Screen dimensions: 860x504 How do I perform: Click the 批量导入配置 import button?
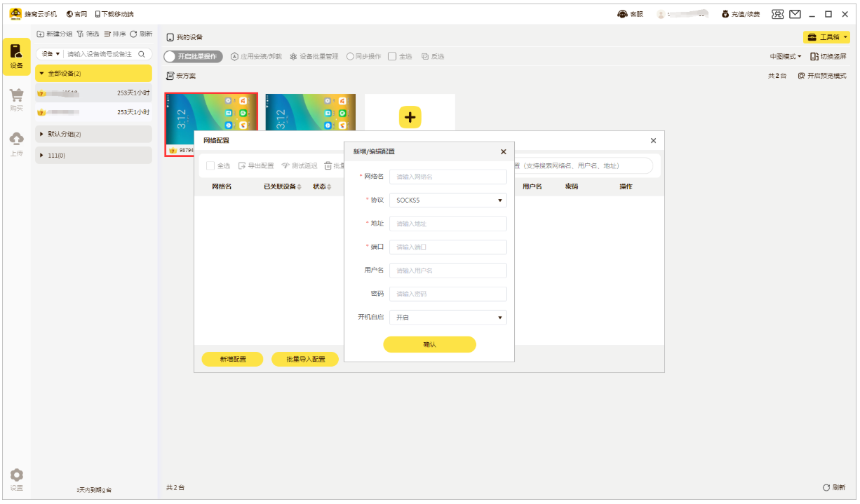pos(305,358)
